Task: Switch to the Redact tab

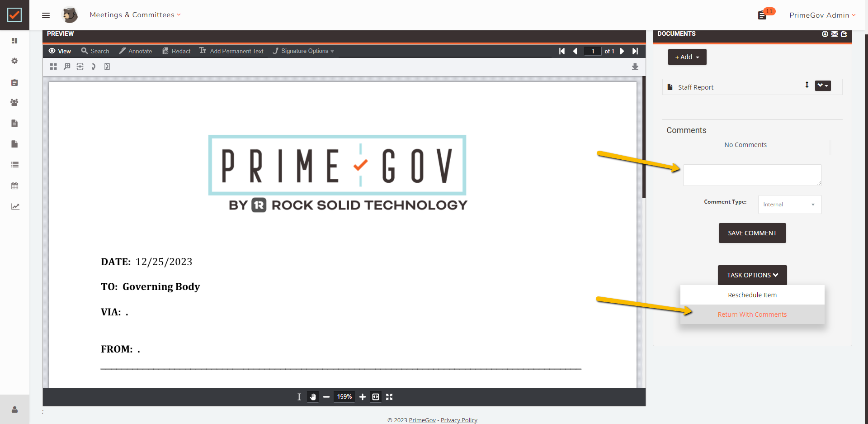Action: point(176,51)
